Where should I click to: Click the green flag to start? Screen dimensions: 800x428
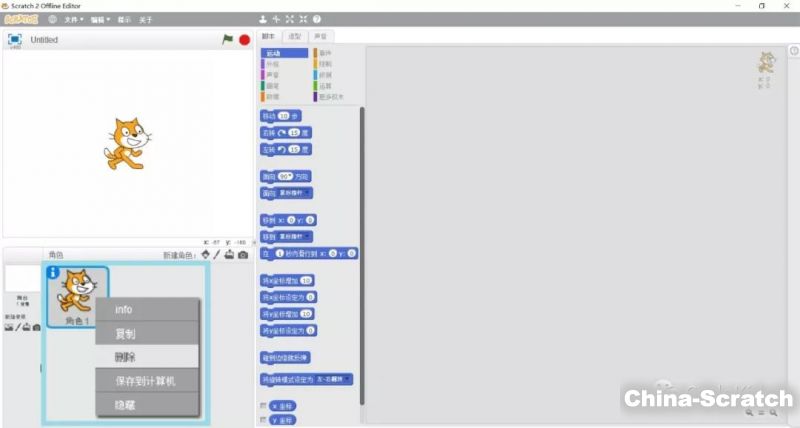click(227, 40)
